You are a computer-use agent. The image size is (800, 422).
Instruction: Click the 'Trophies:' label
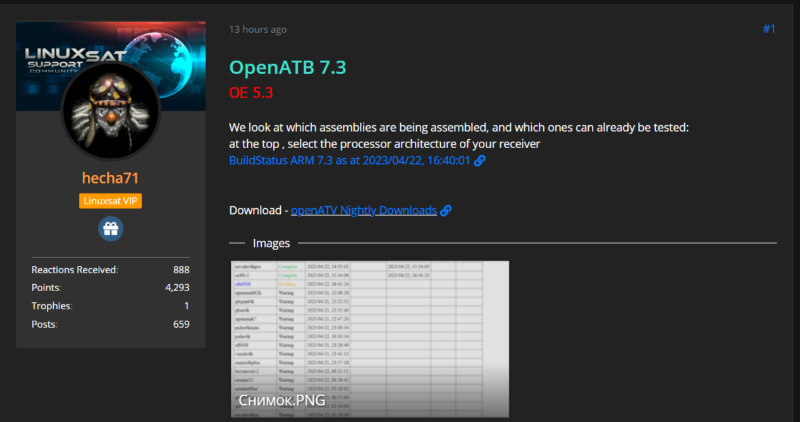[x=52, y=306]
